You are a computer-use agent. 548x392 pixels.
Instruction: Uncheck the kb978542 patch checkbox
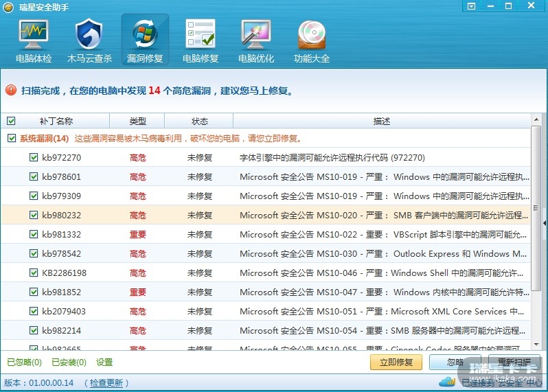click(x=34, y=253)
